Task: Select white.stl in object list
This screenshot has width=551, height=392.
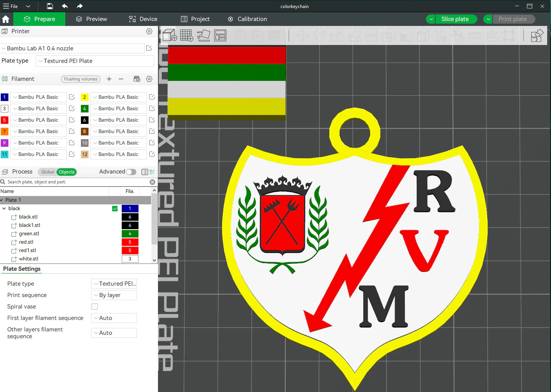Action: 29,259
